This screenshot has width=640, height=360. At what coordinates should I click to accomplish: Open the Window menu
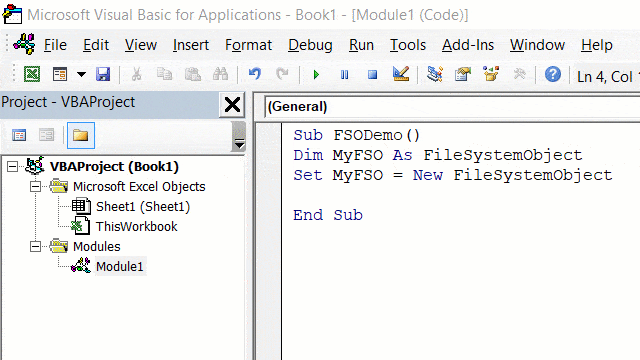(537, 45)
